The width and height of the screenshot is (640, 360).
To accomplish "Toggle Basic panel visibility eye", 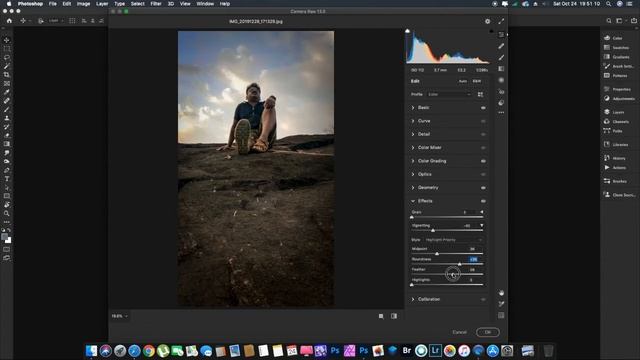I will point(483,108).
